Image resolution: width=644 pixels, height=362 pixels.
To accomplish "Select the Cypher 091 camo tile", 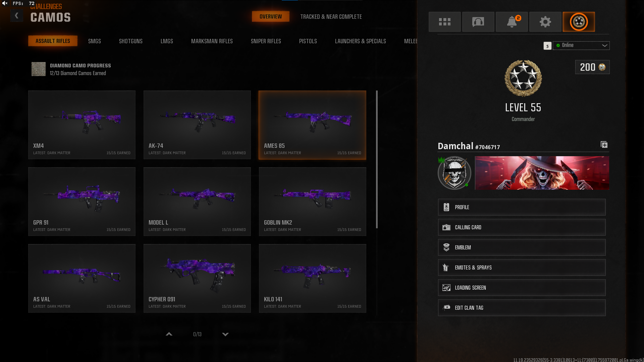I will [197, 278].
